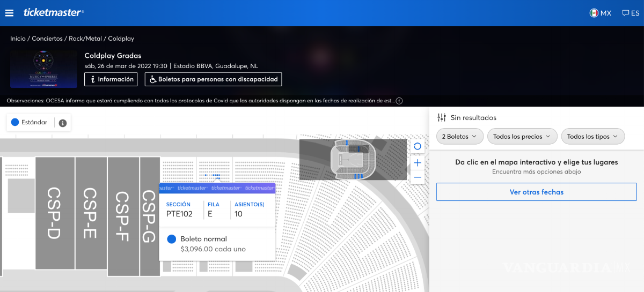Screen dimensions: 644x292
Task: Click the Estándar blue legend dot
Action: pyautogui.click(x=15, y=122)
